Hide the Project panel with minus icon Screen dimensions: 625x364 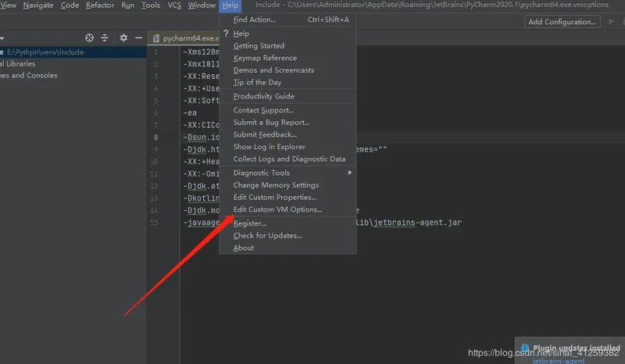[138, 37]
